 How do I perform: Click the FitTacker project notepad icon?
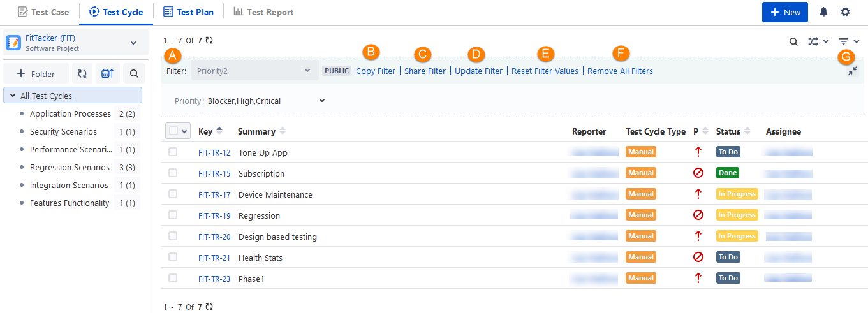pos(13,43)
